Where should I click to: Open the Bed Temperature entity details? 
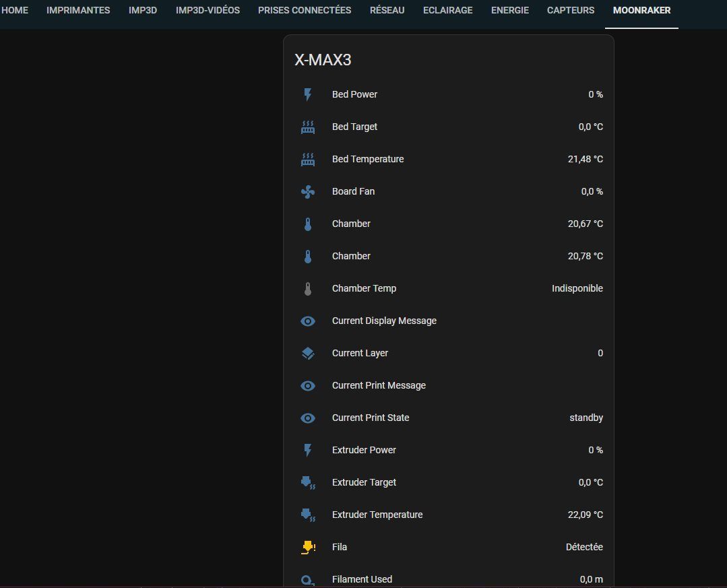tap(449, 160)
